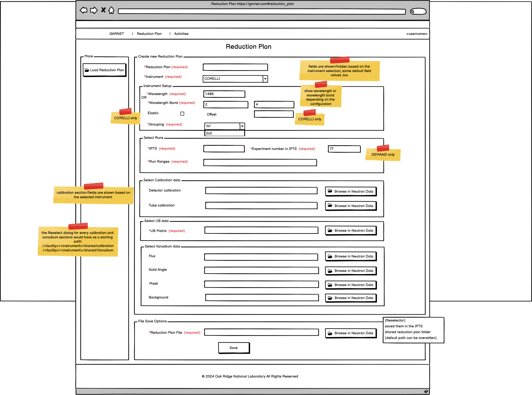Click the folder icon on the Mask browse button

[x=330, y=285]
